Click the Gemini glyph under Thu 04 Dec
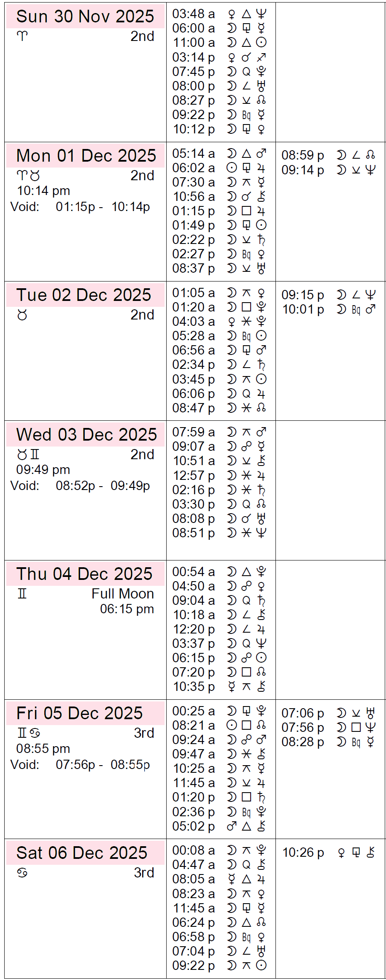The height and width of the screenshot is (980, 386). [22, 594]
